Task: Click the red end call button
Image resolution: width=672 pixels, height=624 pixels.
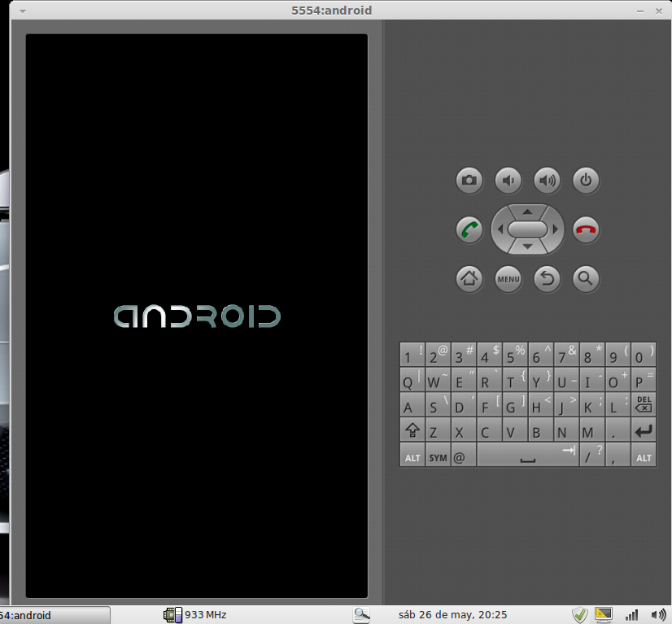Action: point(586,229)
